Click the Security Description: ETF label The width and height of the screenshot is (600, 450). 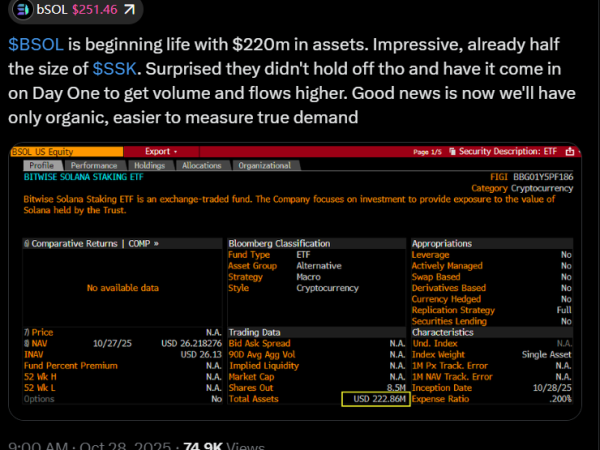(508, 152)
